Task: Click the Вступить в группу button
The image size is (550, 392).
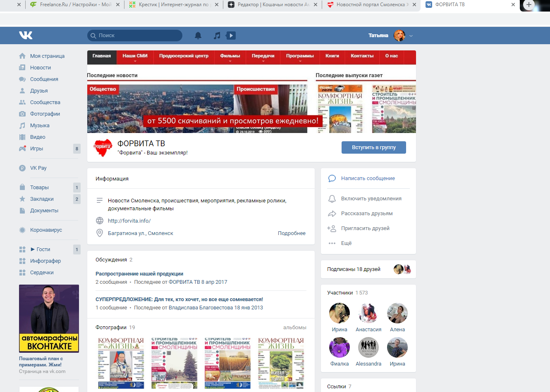Action: pos(374,147)
